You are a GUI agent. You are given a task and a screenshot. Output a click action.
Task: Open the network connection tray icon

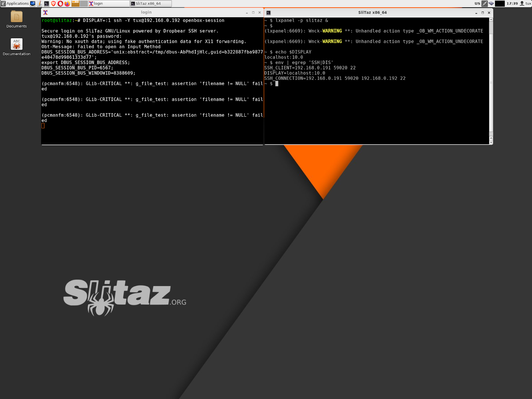coord(485,4)
